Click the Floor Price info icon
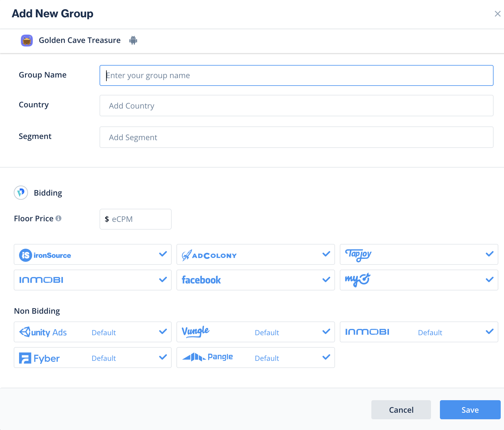 (x=59, y=218)
